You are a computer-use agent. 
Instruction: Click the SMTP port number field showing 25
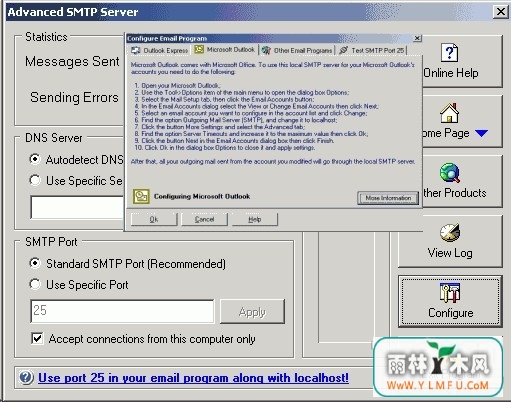tap(122, 311)
